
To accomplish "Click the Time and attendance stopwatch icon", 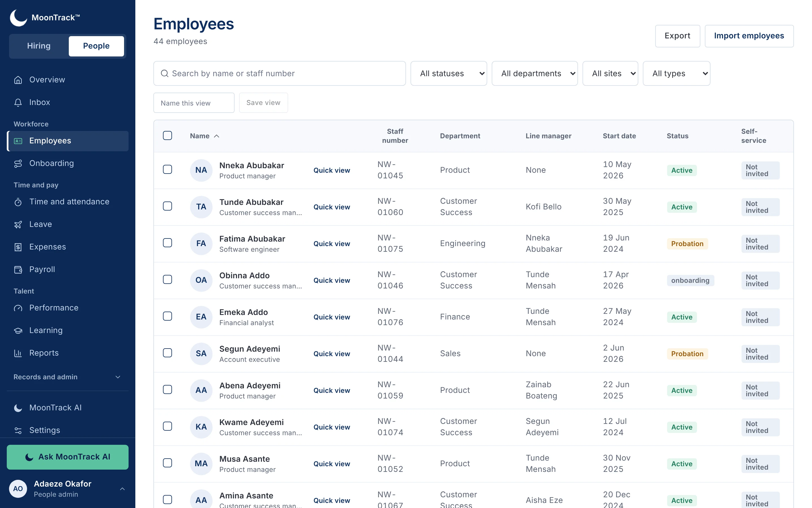I will (x=18, y=202).
